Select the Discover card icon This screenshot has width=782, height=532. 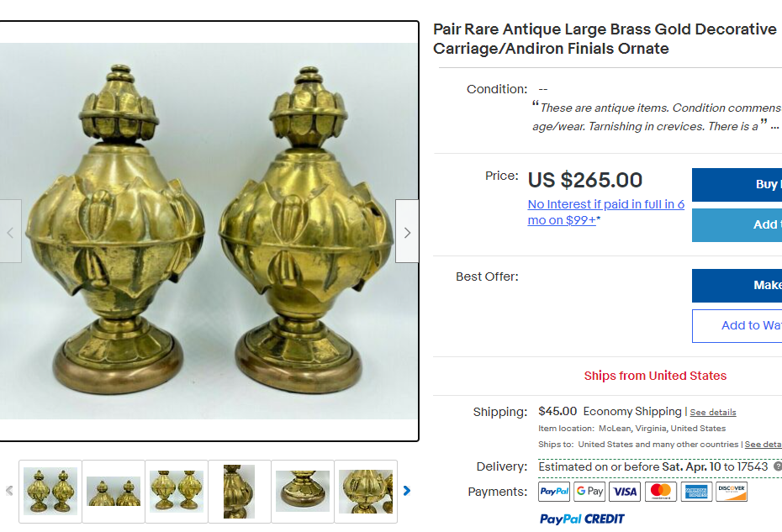[x=732, y=492]
